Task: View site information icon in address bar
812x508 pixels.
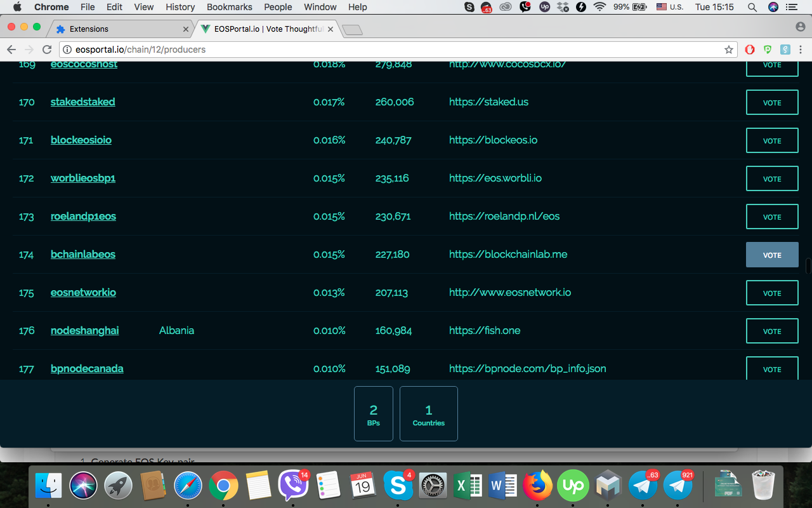Action: [x=67, y=50]
